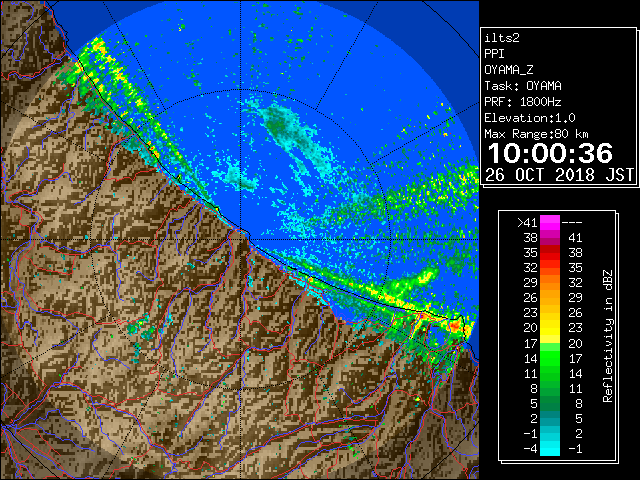Click the orange 29 dBZ legend swatch
Viewport: 640px width, 480px height.
pos(550,283)
